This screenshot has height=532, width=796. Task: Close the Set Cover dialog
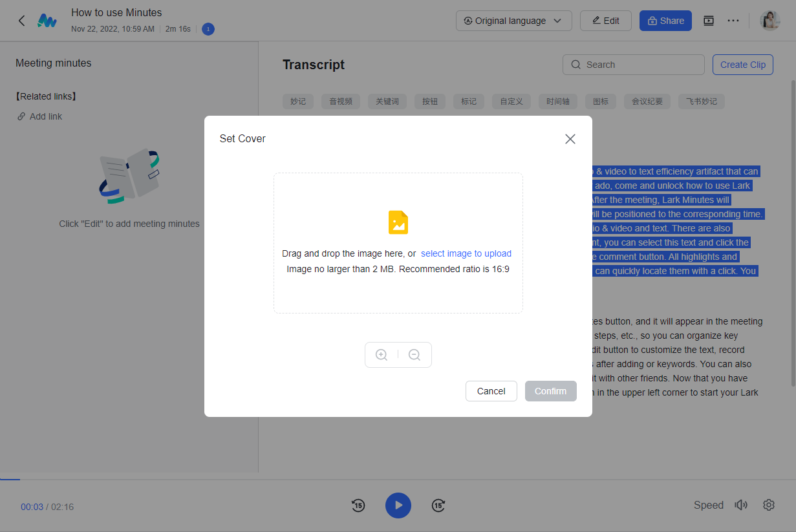pyautogui.click(x=570, y=139)
